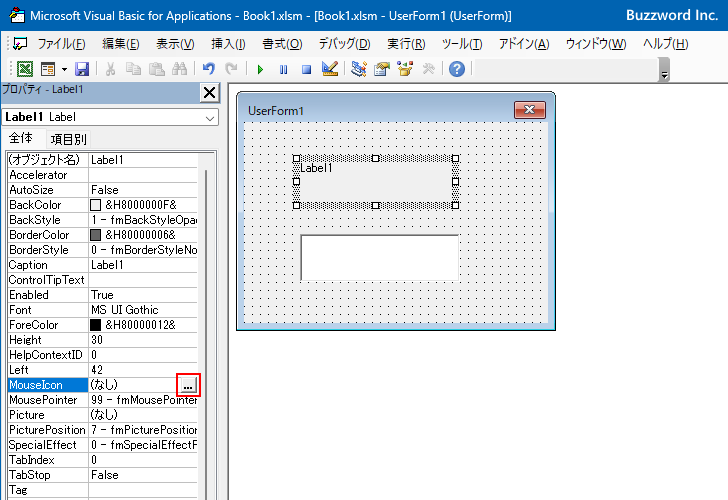Click the Paste clipboard icon

[x=157, y=69]
